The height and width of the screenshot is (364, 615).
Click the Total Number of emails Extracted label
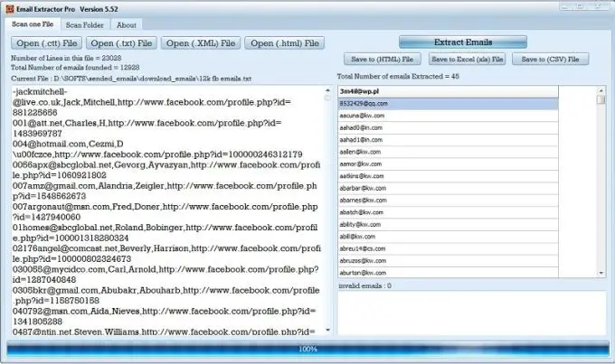pyautogui.click(x=398, y=77)
